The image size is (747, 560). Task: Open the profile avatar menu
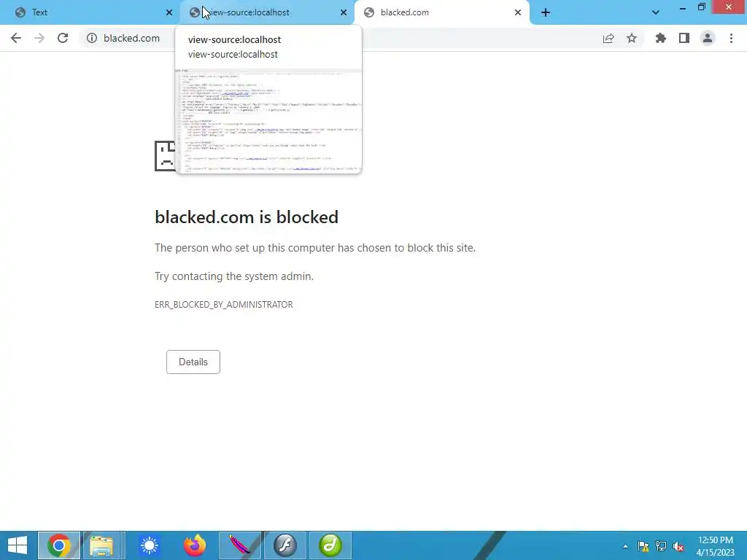(708, 38)
